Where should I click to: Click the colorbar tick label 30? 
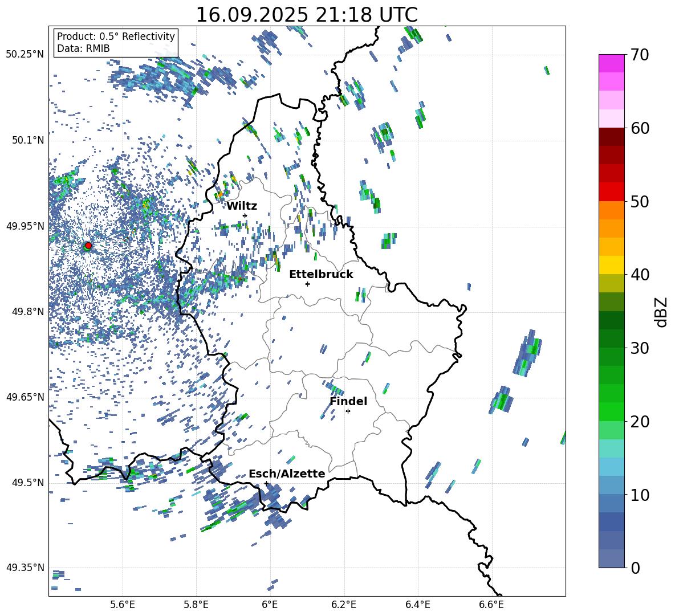(x=640, y=348)
